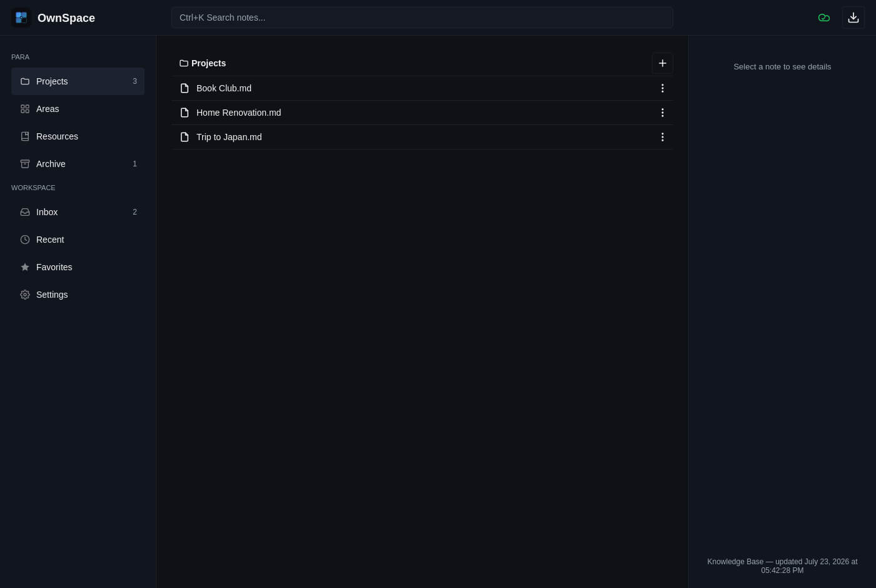876x588 pixels.
Task: Click the Archive box icon
Action: [x=25, y=164]
